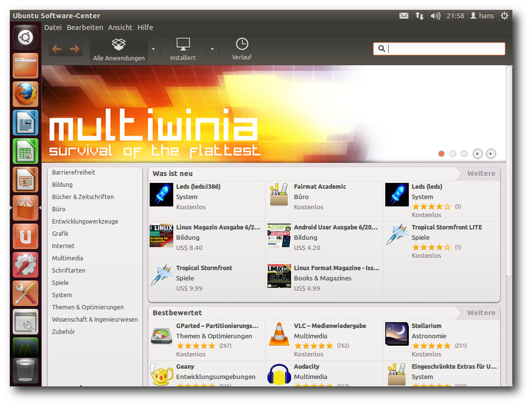Open the crossed wrench and screwdriver launcher
Image resolution: width=532 pixels, height=406 pixels.
point(26,294)
